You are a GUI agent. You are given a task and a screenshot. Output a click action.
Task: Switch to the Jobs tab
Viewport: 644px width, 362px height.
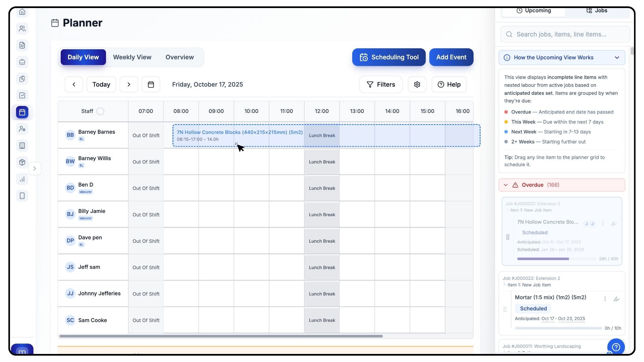pyautogui.click(x=597, y=11)
